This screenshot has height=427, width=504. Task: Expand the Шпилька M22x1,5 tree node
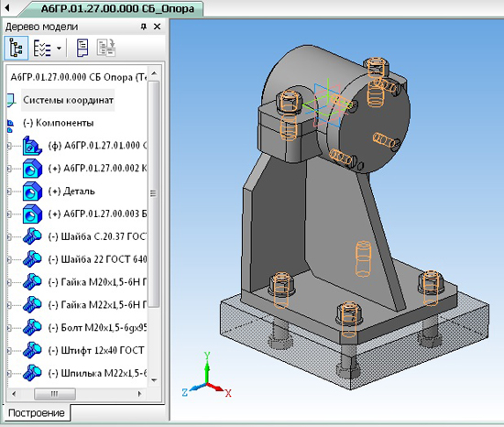[x=9, y=373]
